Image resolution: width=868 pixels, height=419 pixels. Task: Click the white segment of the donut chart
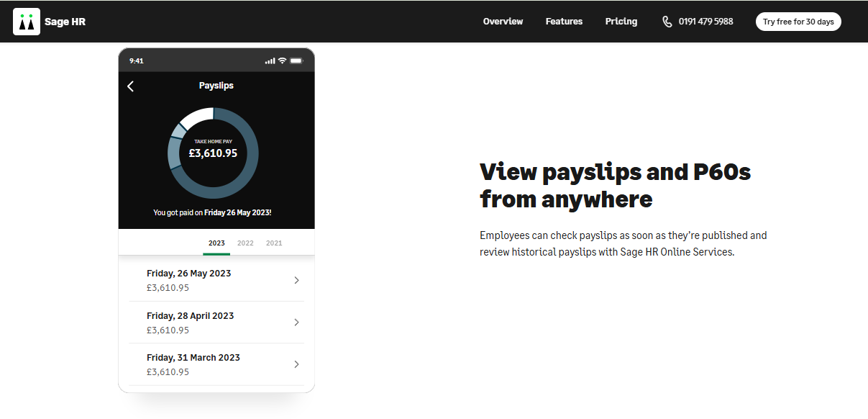coord(198,117)
